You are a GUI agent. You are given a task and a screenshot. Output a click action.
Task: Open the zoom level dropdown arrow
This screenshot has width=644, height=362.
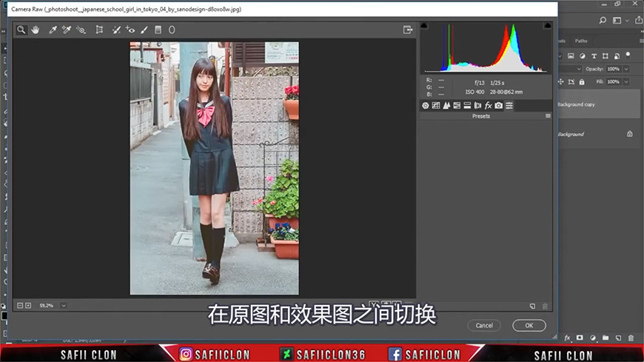(x=63, y=305)
